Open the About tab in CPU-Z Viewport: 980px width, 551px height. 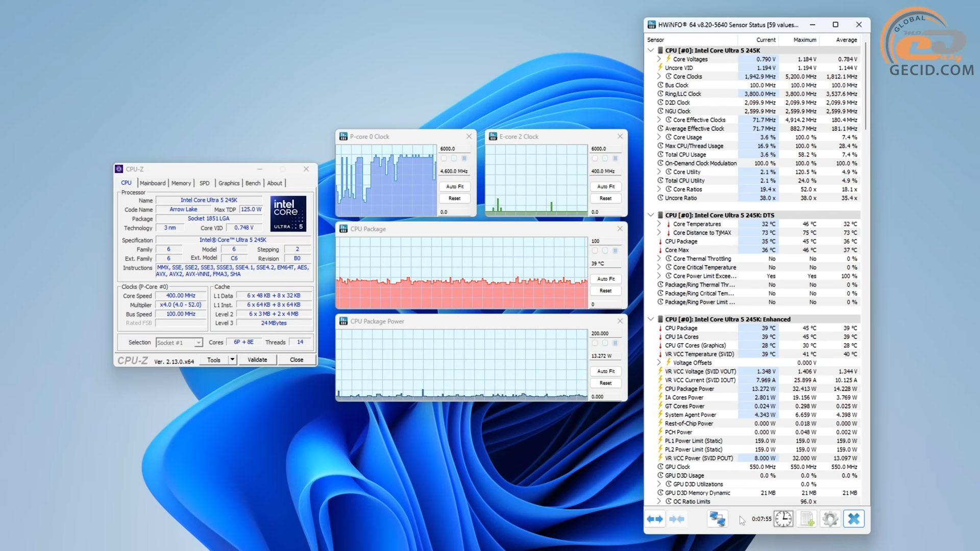pyautogui.click(x=275, y=183)
